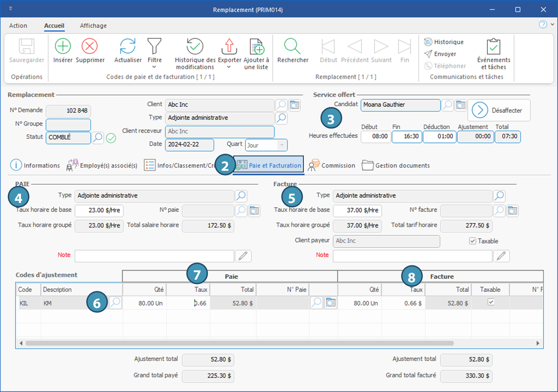The width and height of the screenshot is (558, 392).
Task: Click Historique in communications group
Action: (444, 42)
